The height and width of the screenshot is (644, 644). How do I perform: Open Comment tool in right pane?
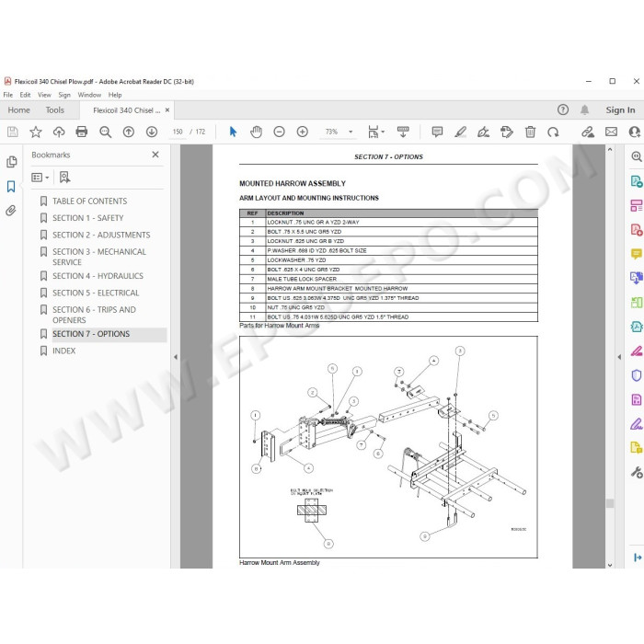pos(637,254)
